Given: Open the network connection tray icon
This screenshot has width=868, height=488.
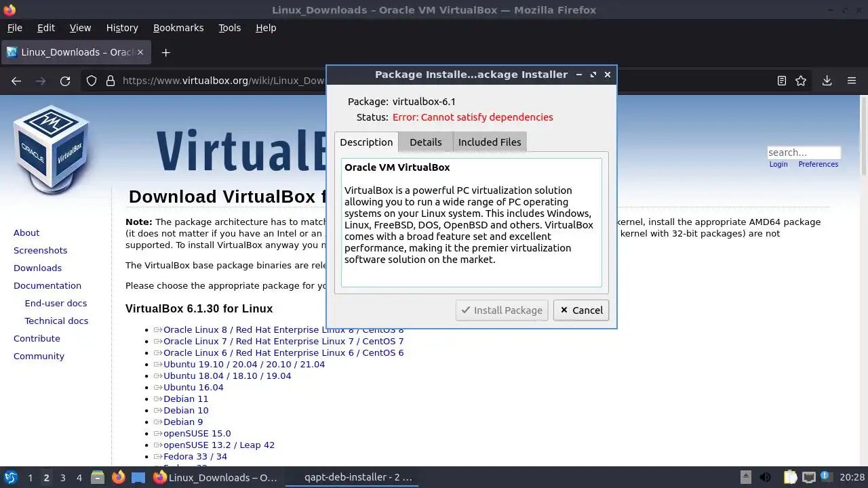Looking at the screenshot, I should coord(808,477).
